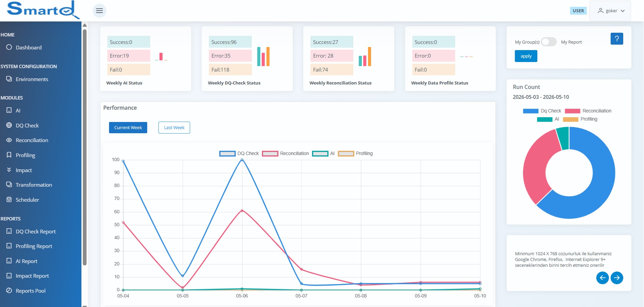Open Dashboard from the sidebar
The width and height of the screenshot is (644, 307).
(x=29, y=47)
